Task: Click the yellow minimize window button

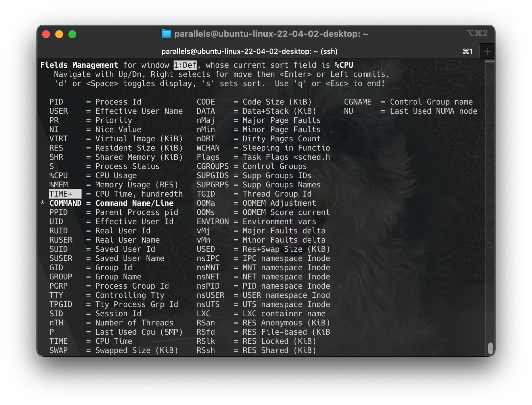Action: 59,34
